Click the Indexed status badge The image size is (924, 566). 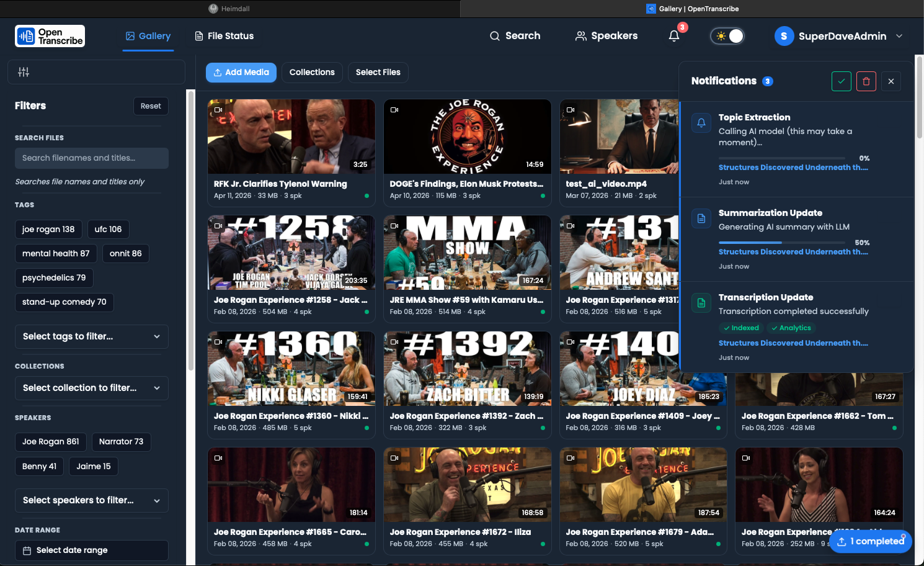click(741, 328)
